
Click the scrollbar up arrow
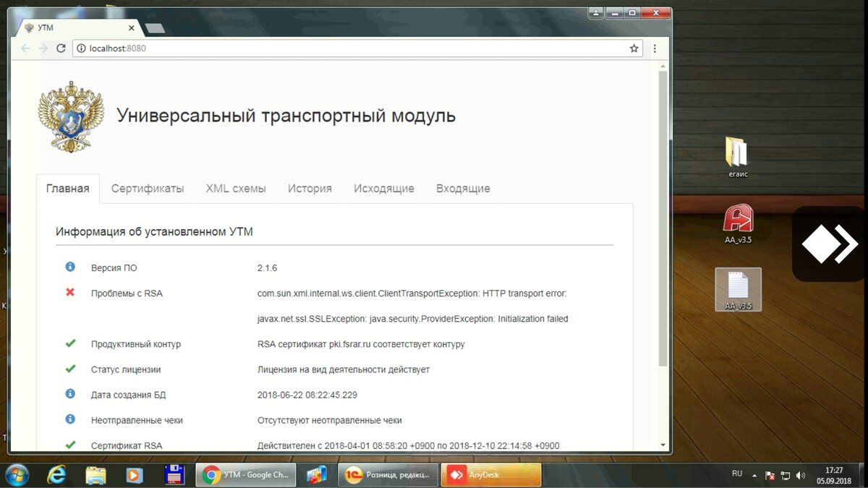click(663, 65)
